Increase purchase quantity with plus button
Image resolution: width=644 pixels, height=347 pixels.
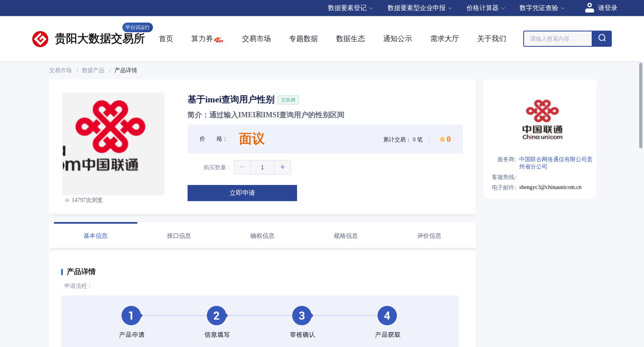point(283,167)
